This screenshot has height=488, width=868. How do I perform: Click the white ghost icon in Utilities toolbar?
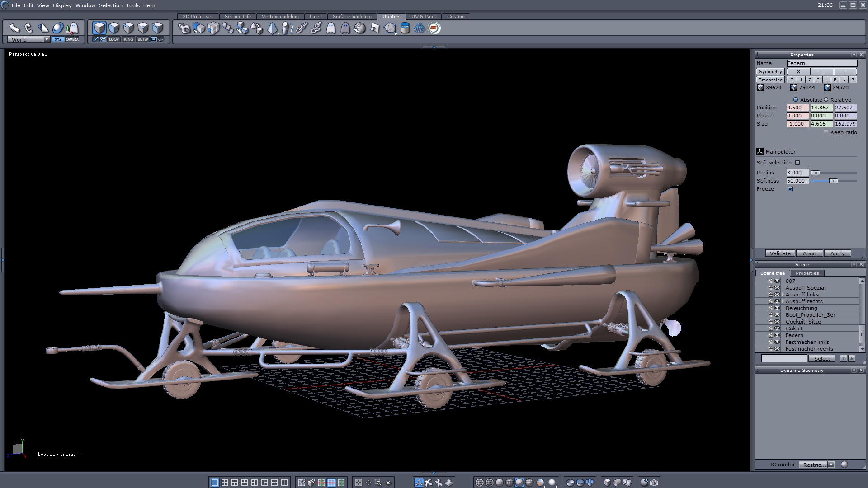coord(331,28)
